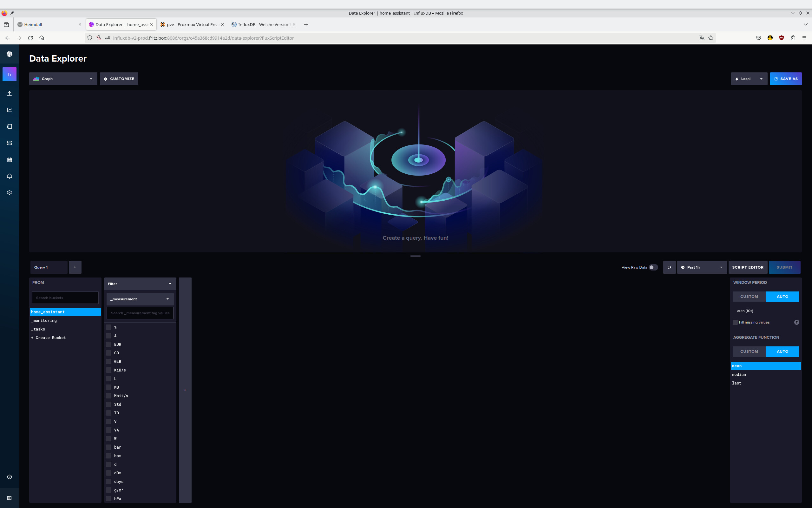Open the Local timezone dropdown
Image resolution: width=812 pixels, height=508 pixels.
(x=749, y=79)
